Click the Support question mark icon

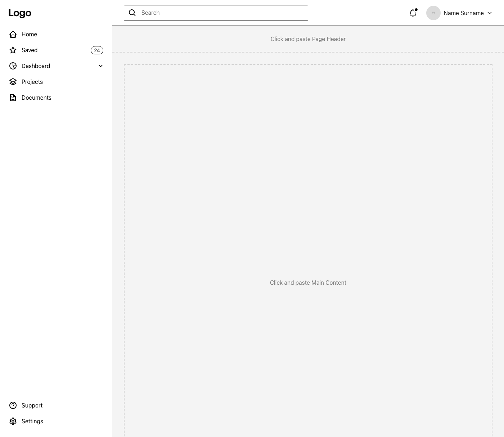pyautogui.click(x=13, y=405)
